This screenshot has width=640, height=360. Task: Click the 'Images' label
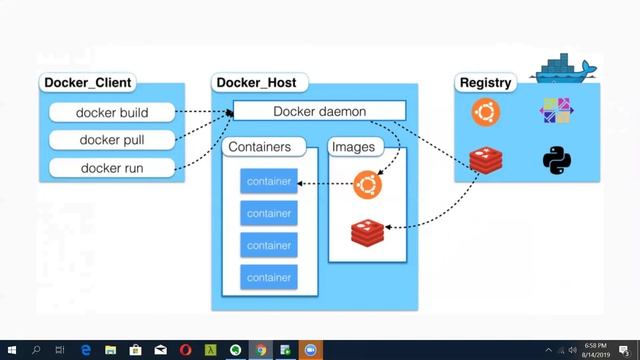tap(356, 147)
